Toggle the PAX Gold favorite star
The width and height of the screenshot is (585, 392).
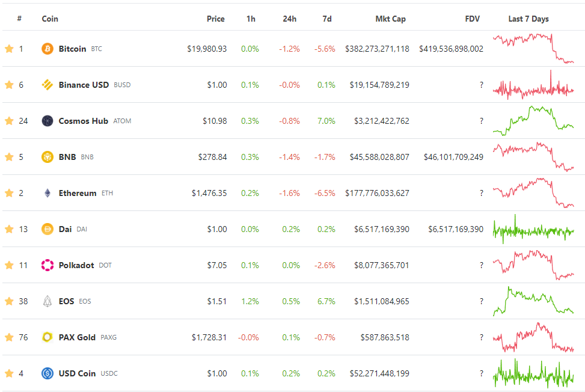(x=10, y=337)
